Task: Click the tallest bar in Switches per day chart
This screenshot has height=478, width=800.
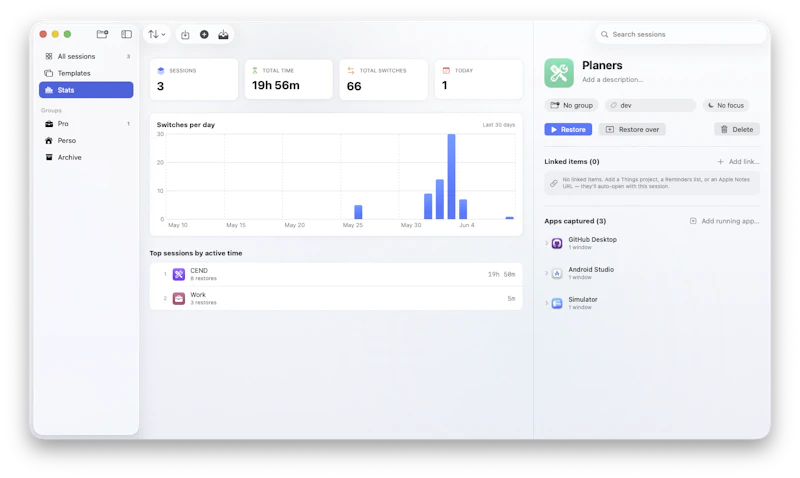Action: tap(452, 177)
